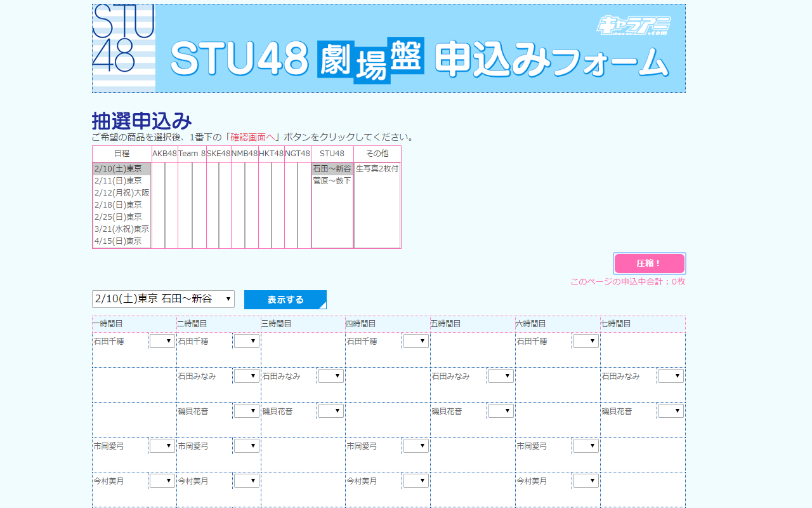Select 2/11(日)東京 in the date list
The width and height of the screenshot is (812, 508).
122,181
